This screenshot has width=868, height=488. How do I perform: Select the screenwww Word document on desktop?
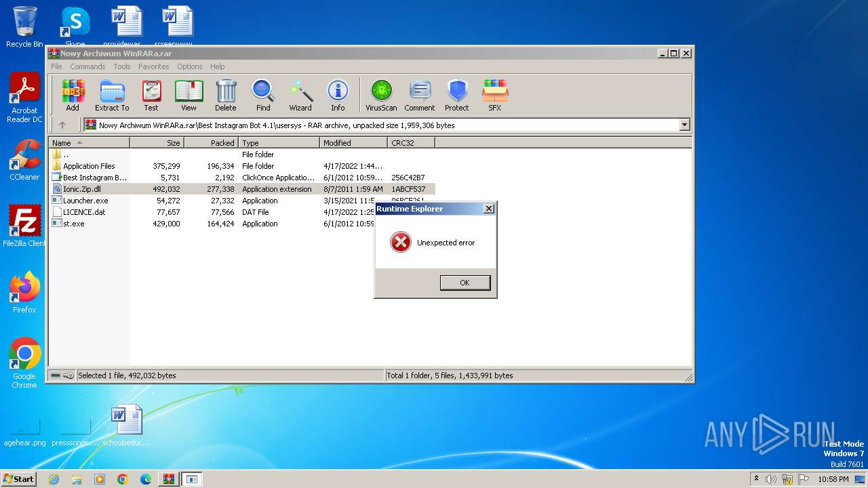click(x=178, y=27)
